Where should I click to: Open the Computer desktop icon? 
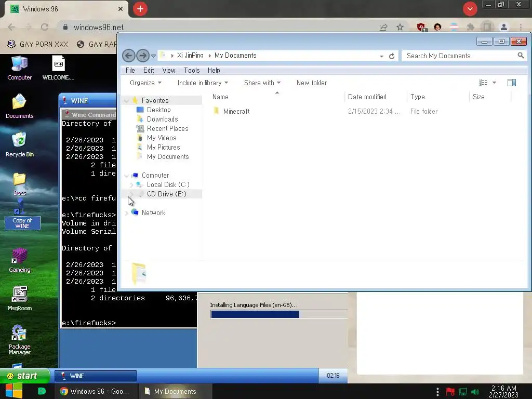point(19,68)
